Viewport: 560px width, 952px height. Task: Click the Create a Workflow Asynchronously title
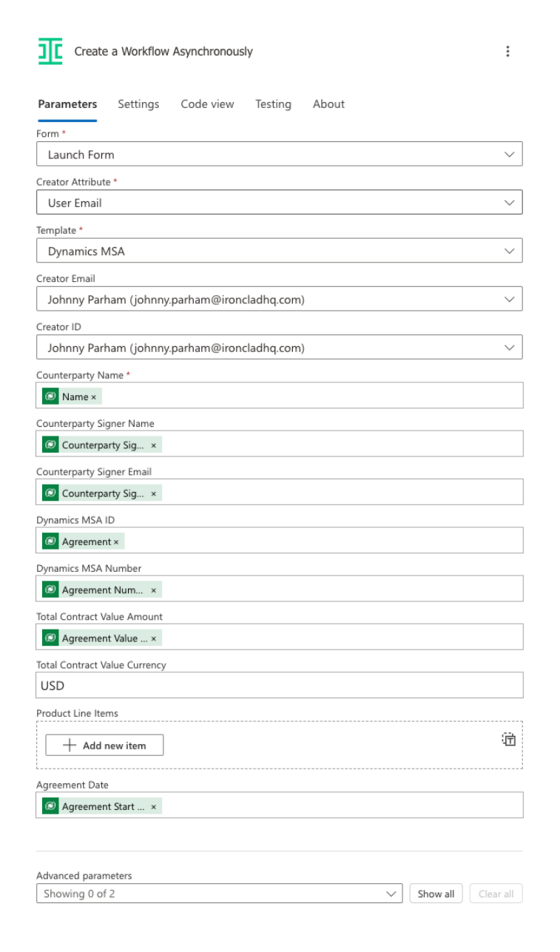(x=163, y=51)
